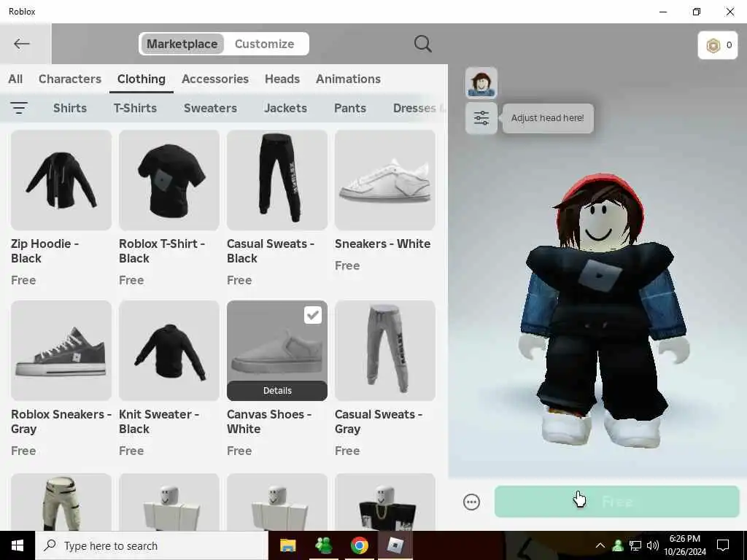Select the Zip Hoodie - Black thumbnail
The height and width of the screenshot is (560, 747).
tap(61, 180)
